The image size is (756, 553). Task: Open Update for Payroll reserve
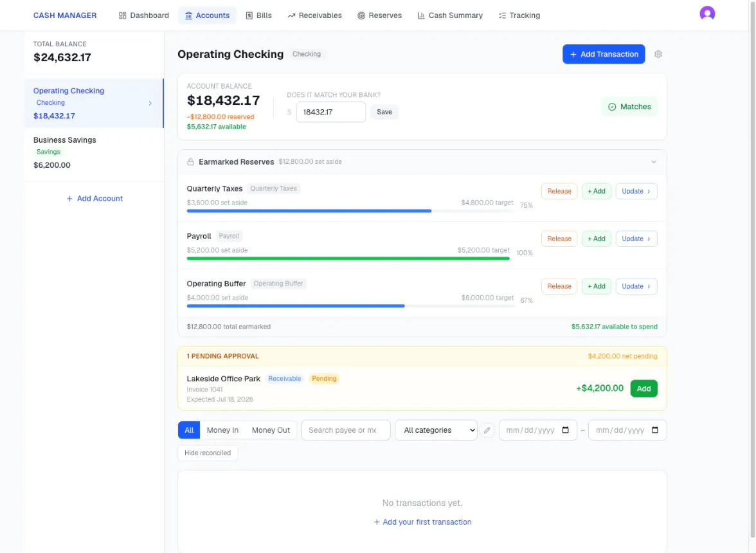click(x=636, y=239)
